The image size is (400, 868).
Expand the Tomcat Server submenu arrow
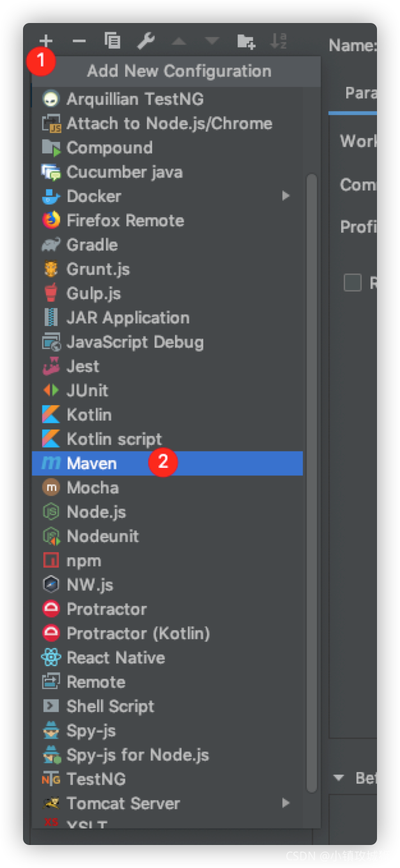point(286,803)
